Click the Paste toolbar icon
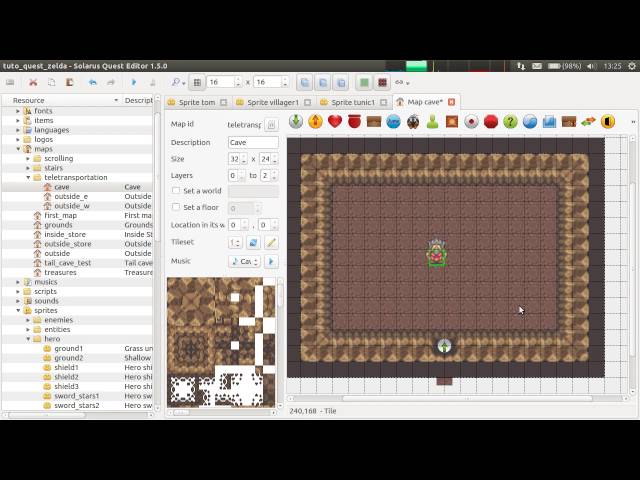Image resolution: width=640 pixels, height=480 pixels. tap(70, 82)
